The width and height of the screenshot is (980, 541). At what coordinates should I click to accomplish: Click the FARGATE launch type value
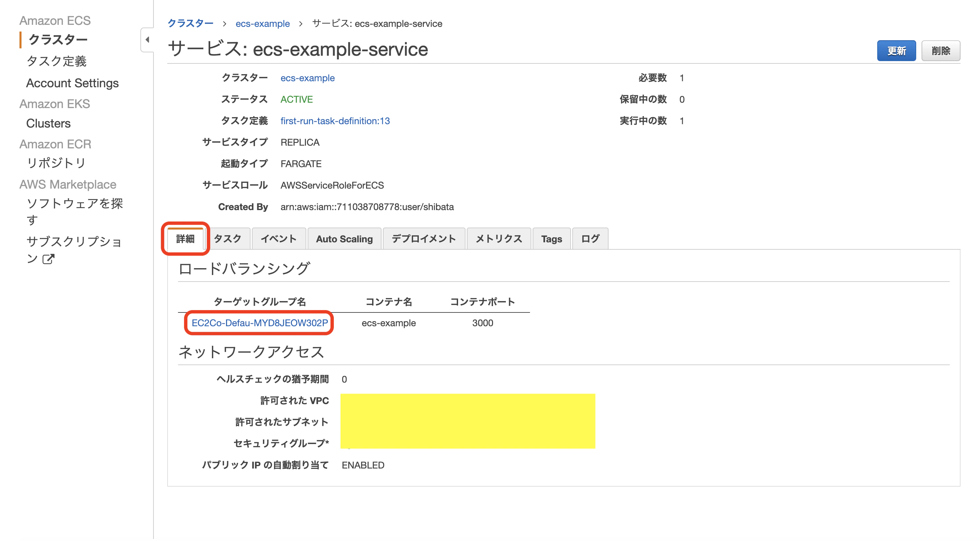pyautogui.click(x=301, y=164)
